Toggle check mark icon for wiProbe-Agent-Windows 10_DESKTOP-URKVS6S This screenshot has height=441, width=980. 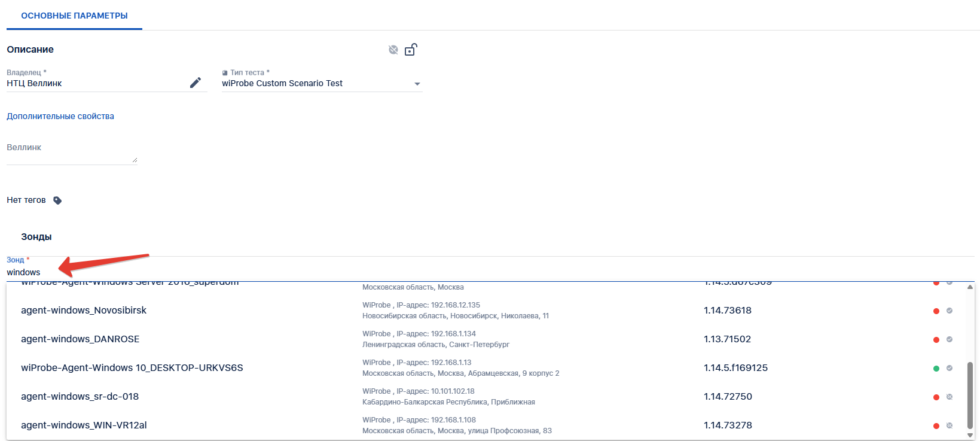click(x=950, y=368)
